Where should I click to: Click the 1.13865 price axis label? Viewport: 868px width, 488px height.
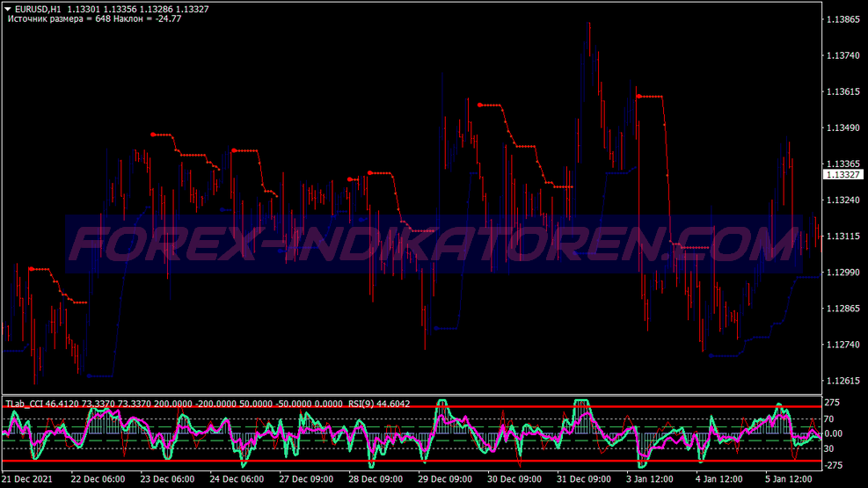(843, 20)
